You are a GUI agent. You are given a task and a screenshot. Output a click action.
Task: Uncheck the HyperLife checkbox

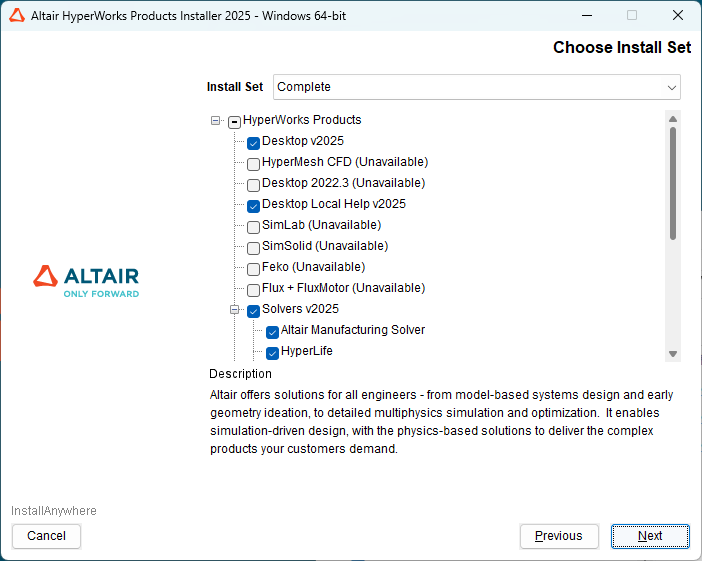(x=272, y=352)
